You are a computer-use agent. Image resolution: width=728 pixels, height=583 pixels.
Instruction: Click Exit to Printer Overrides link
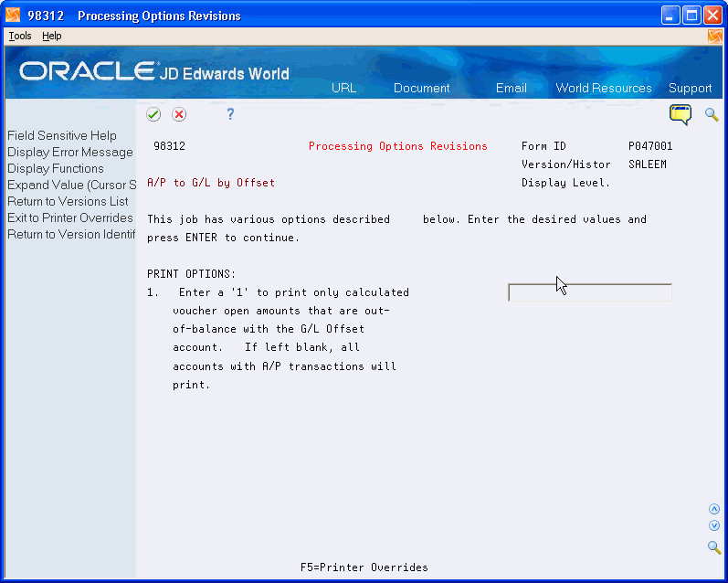(70, 217)
